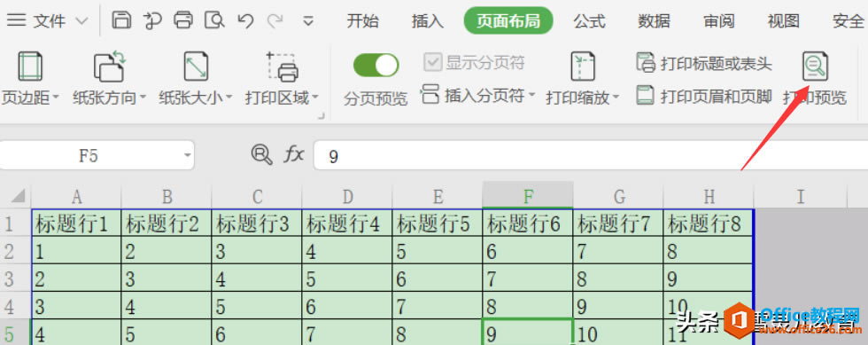Viewport: 868px width, 345px height.
Task: Open the 视图 tab
Action: 783,21
